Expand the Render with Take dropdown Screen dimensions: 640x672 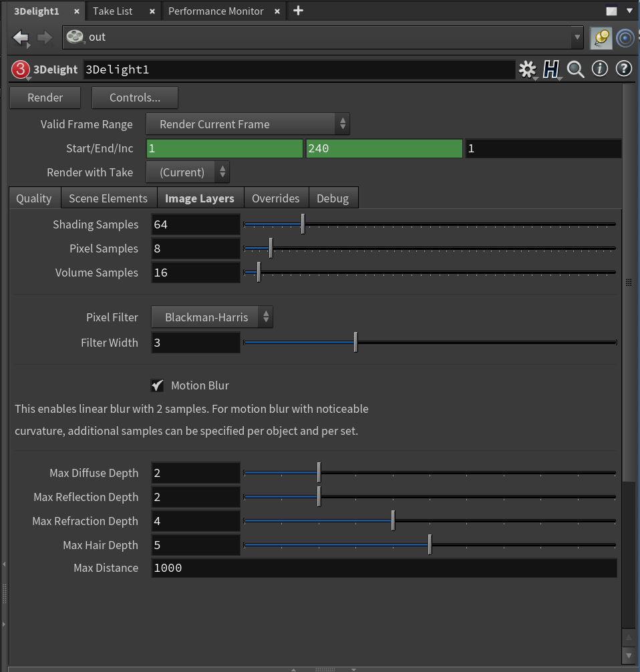(x=188, y=172)
